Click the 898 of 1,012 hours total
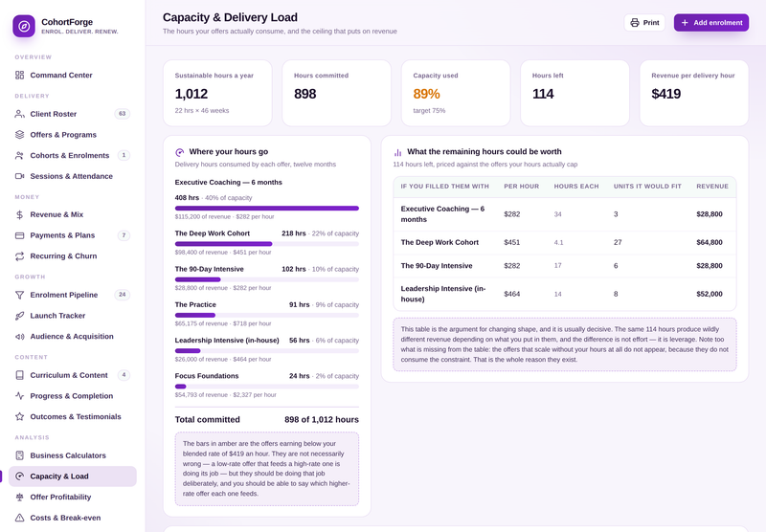Viewport: 766px width, 532px height. click(x=322, y=420)
